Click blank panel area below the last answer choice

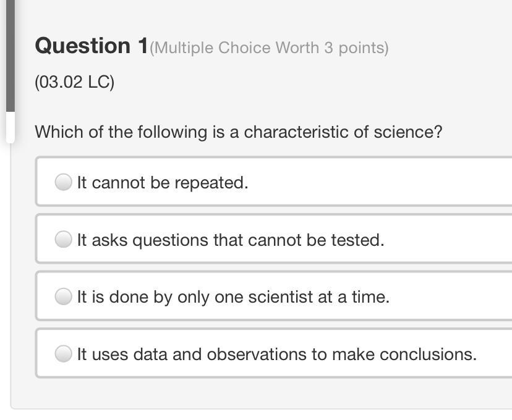pyautogui.click(x=260, y=393)
